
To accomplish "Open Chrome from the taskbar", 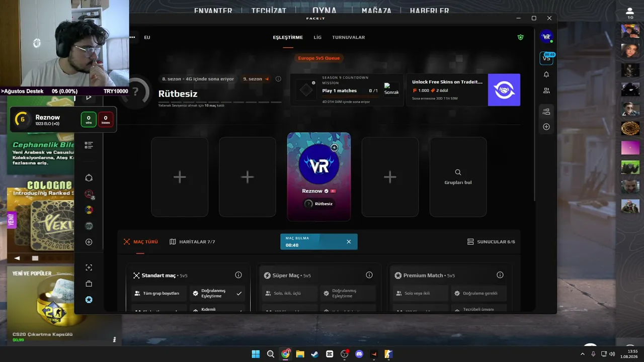I will 285,354.
